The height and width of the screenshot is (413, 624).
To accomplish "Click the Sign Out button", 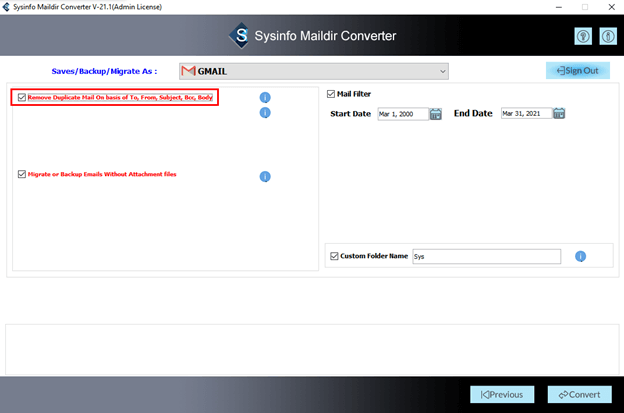I will coord(577,70).
